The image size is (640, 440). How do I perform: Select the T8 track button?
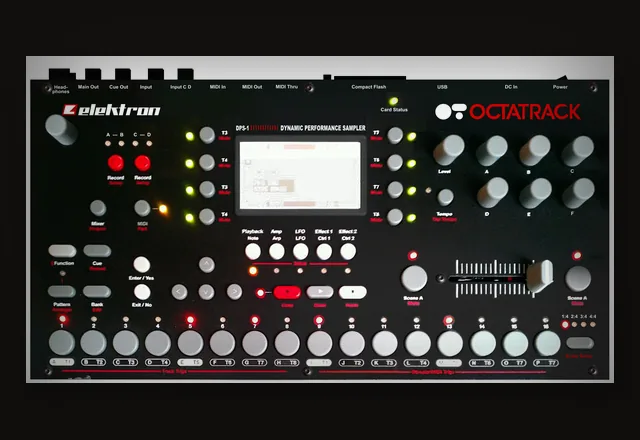pyautogui.click(x=395, y=217)
